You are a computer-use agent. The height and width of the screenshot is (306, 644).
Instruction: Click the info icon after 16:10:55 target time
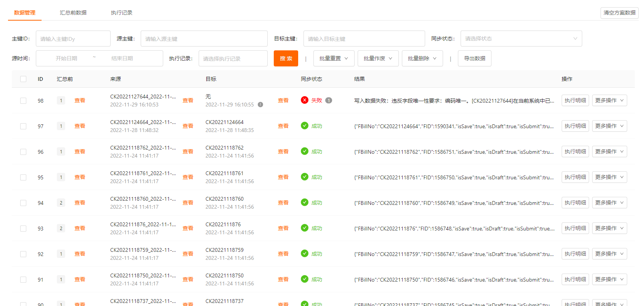coord(260,105)
